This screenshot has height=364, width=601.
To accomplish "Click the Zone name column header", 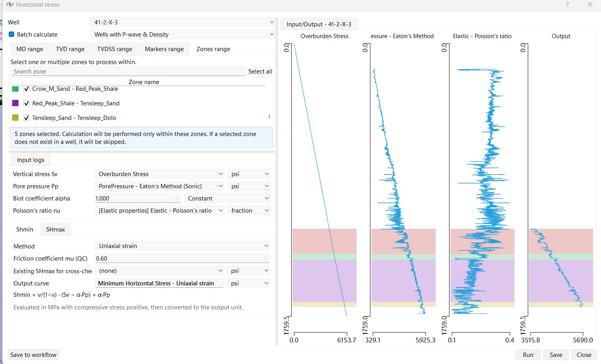I will coord(144,82).
